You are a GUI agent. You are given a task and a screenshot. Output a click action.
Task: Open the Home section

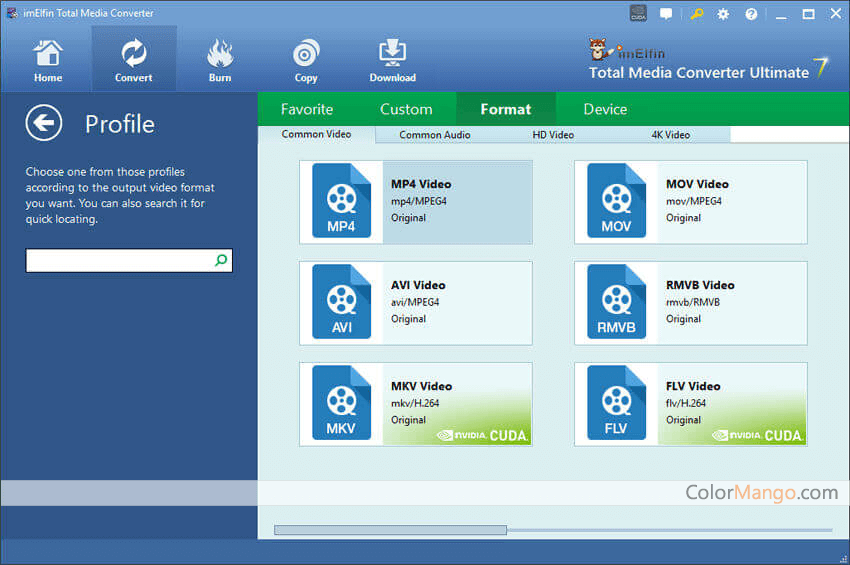47,60
